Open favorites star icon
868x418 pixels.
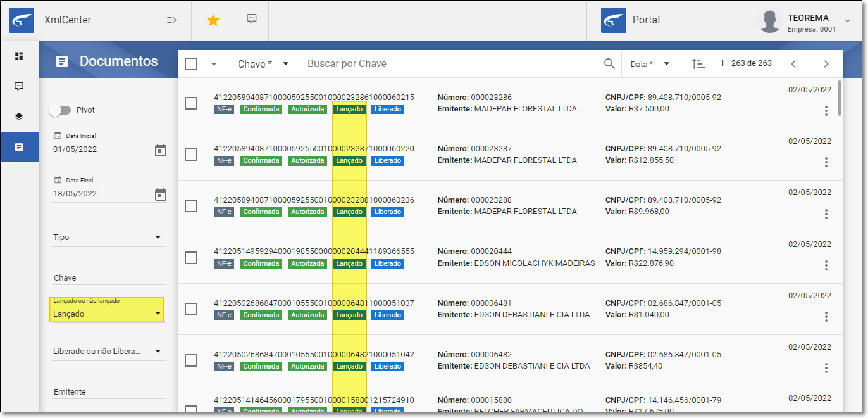(213, 20)
